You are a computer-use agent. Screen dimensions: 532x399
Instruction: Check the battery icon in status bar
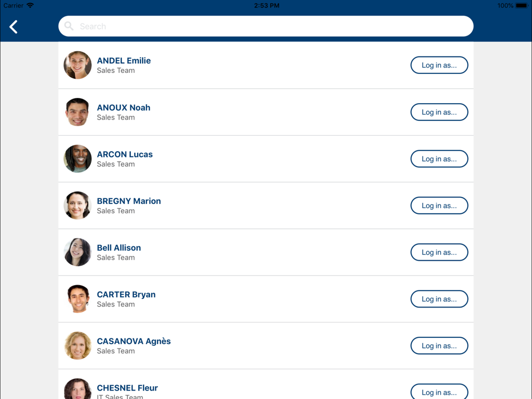[521, 5]
